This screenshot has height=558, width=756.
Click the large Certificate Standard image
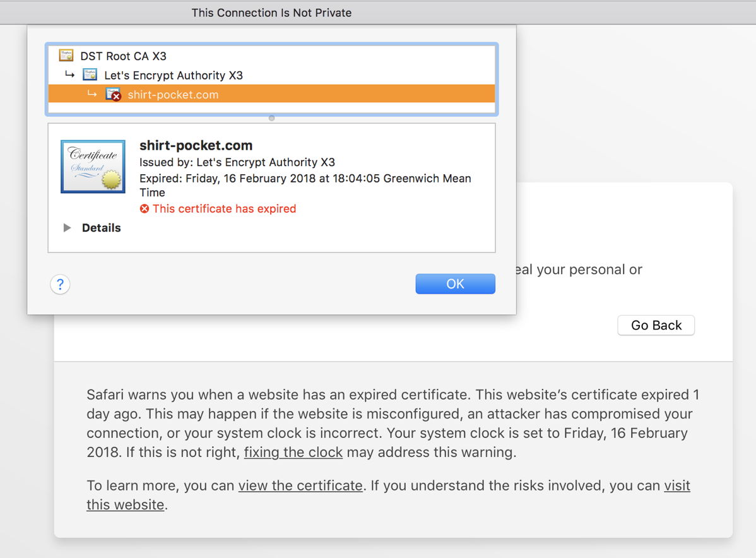coord(93,167)
